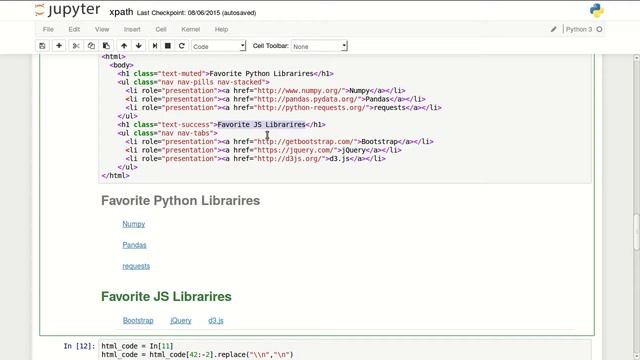Save notebook with the floppy disk icon
This screenshot has height=360, width=640.
(42, 46)
